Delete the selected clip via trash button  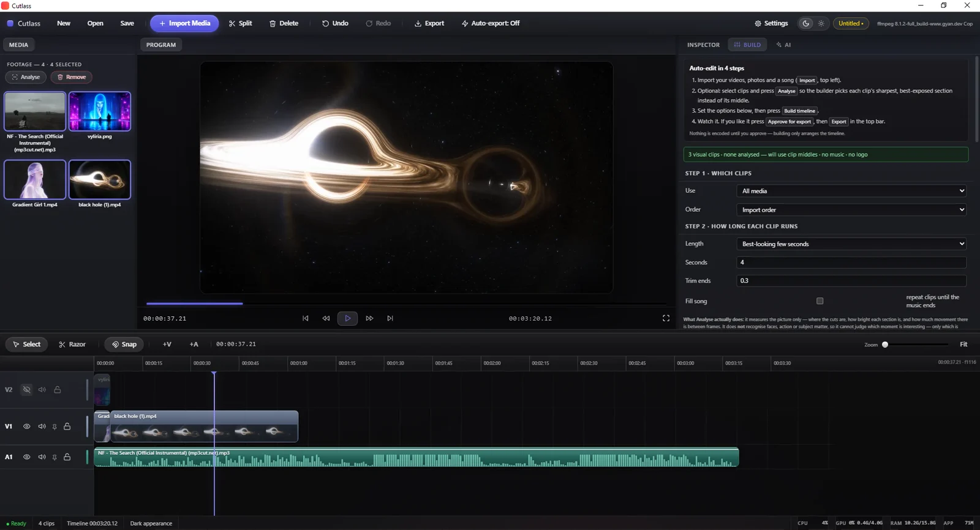pyautogui.click(x=284, y=23)
